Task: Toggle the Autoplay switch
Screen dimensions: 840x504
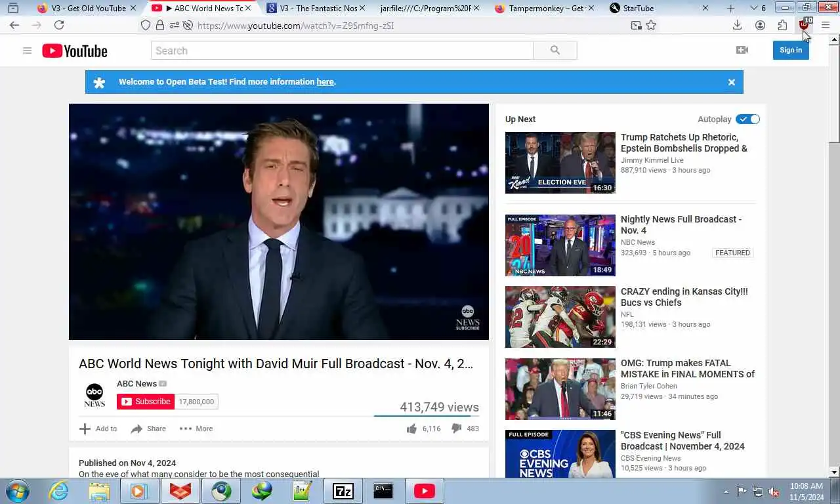Action: pyautogui.click(x=747, y=119)
